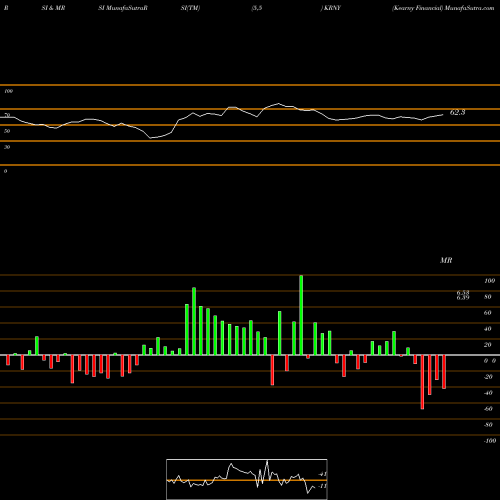The image size is (500, 500).
Task: Click the longest red histogram bar near the right
Action: click(423, 382)
